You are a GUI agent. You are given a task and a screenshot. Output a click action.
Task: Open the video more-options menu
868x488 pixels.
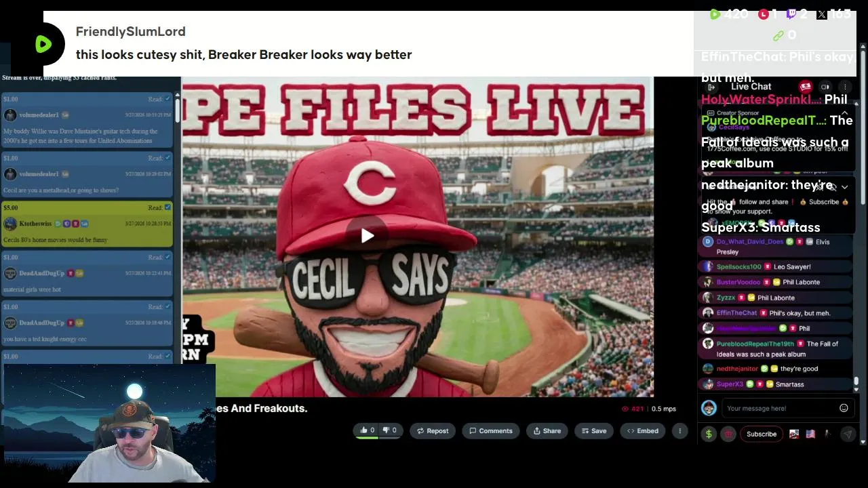tap(679, 430)
